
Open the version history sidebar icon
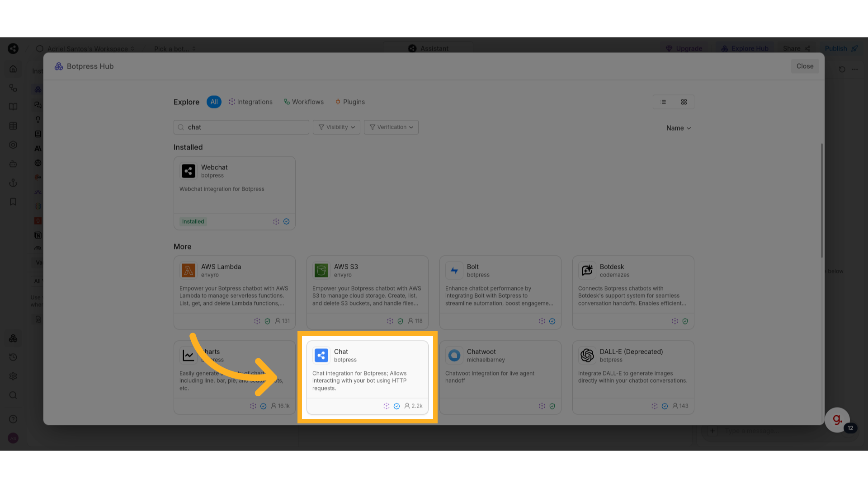pos(13,357)
